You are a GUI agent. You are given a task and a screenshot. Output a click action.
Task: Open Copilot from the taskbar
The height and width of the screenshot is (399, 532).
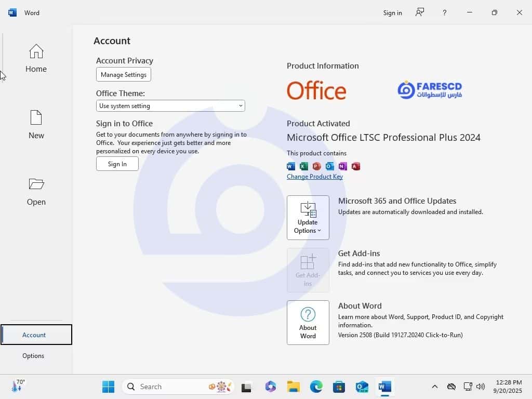pos(270,387)
